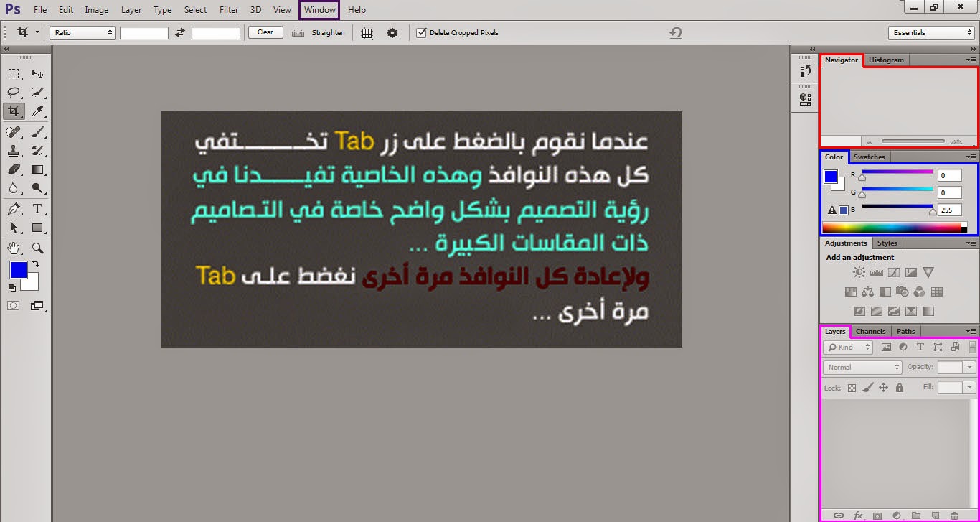Select the Eraser tool

(14, 169)
